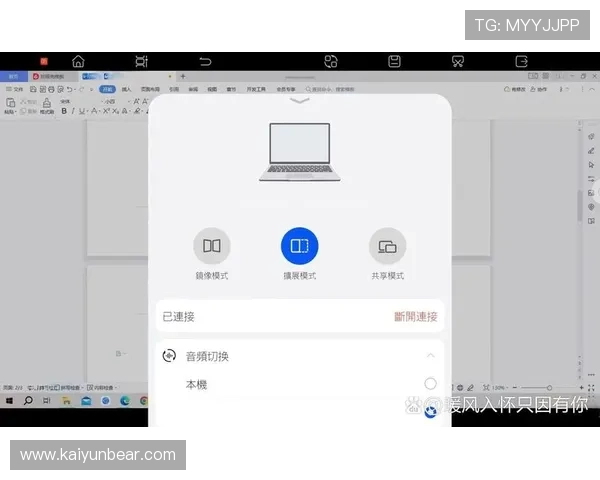Click fullscreen icon in WPS status bar
Viewport: 600px width, 480px height.
coord(591,388)
